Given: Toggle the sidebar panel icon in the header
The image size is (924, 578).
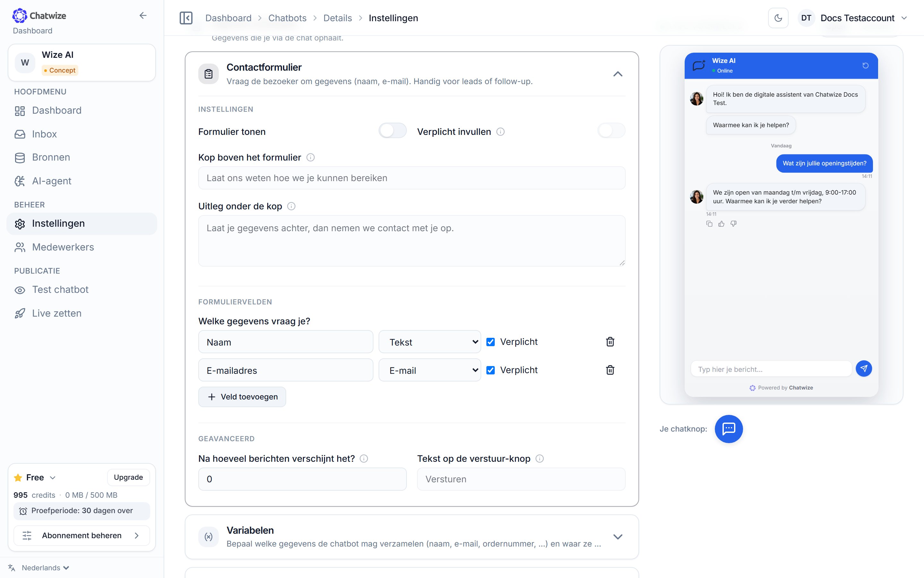Looking at the screenshot, I should [x=186, y=18].
